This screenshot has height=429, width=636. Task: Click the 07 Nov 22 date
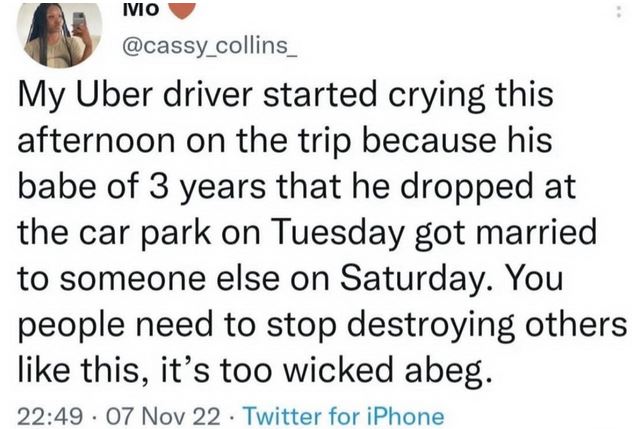tap(163, 416)
